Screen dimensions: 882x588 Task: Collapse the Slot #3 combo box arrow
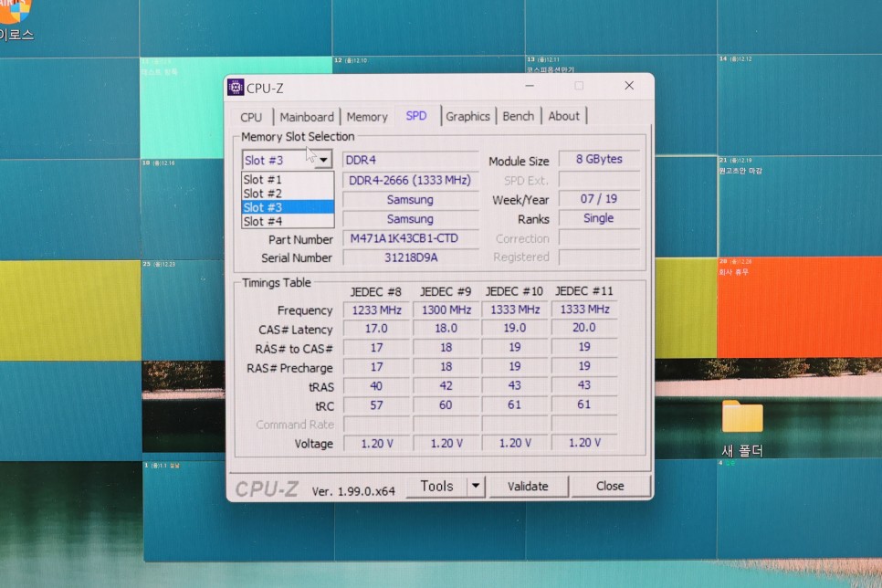pos(323,161)
